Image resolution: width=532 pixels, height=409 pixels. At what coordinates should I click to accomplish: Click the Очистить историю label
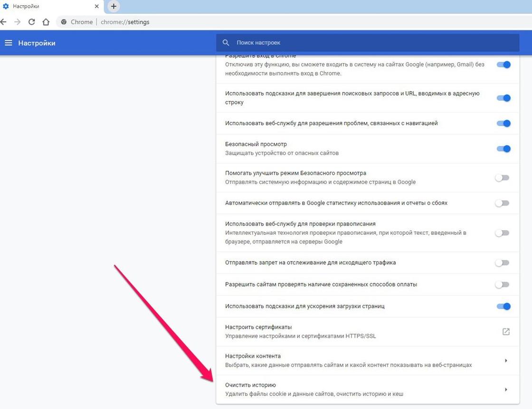(x=250, y=385)
